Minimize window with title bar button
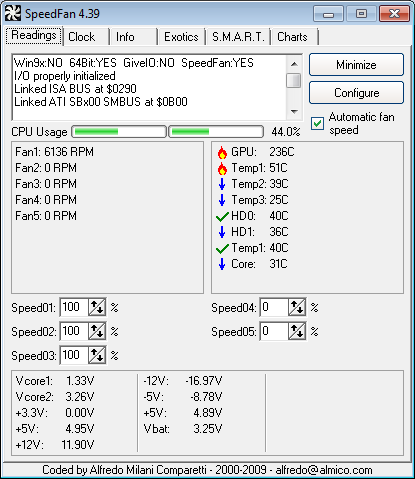 pos(328,13)
